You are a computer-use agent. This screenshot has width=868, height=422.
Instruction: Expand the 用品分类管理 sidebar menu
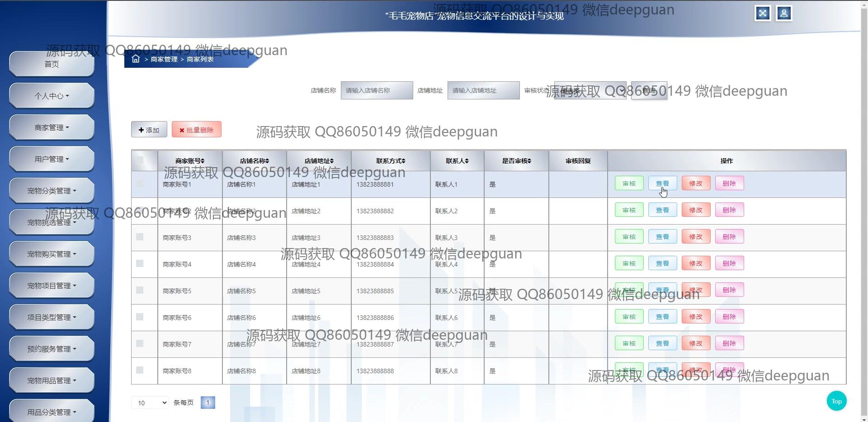(52, 411)
